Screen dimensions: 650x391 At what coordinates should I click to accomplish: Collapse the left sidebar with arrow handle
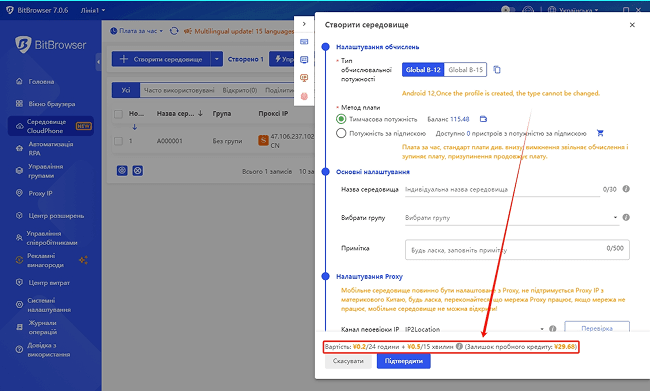[98, 62]
